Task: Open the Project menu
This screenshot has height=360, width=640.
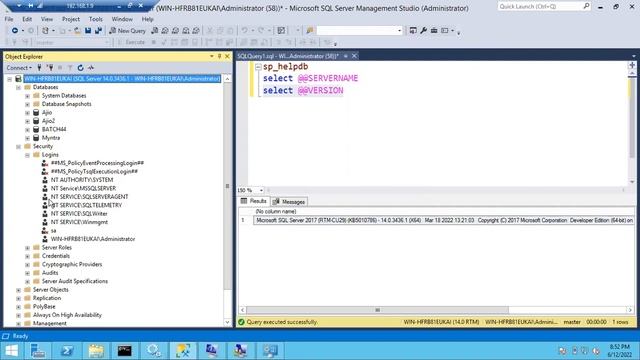Action: coord(71,19)
